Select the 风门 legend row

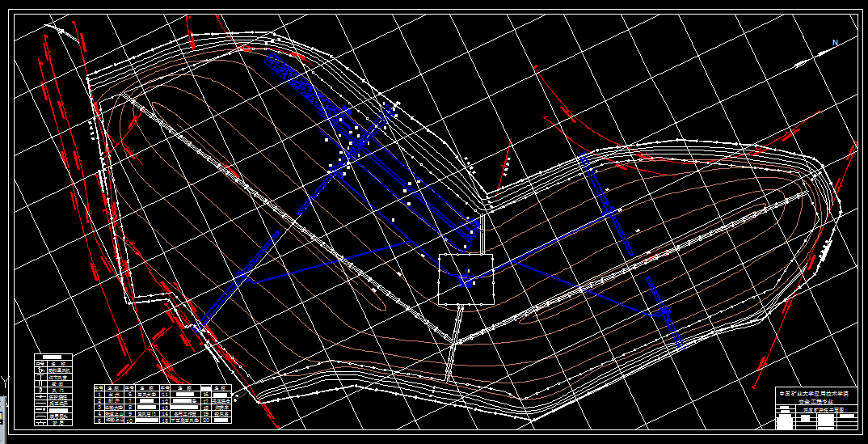[x=53, y=391]
